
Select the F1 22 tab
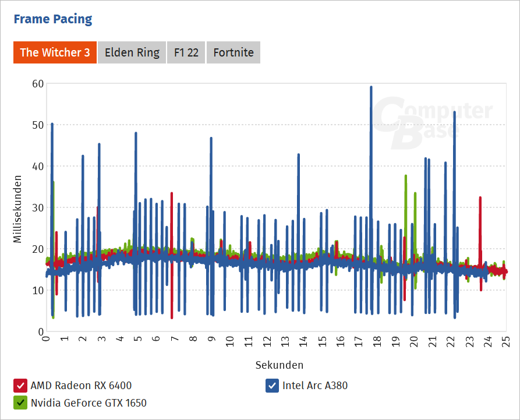pyautogui.click(x=186, y=52)
